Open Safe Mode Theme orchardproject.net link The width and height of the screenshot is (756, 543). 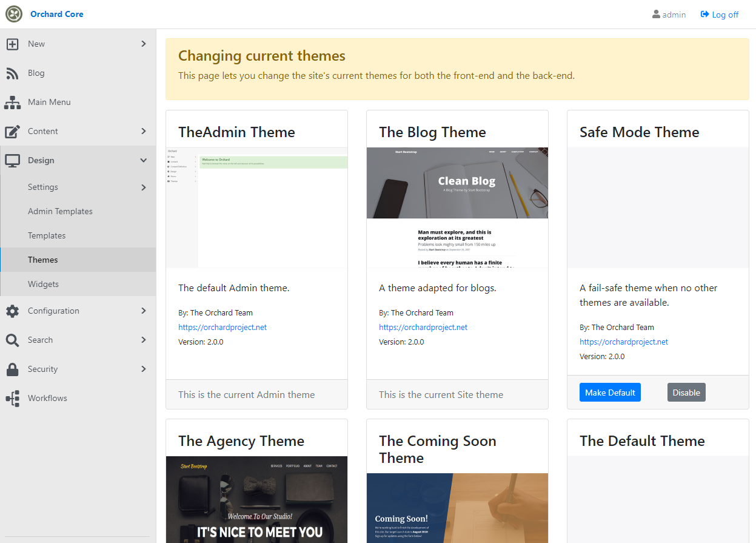coord(624,342)
